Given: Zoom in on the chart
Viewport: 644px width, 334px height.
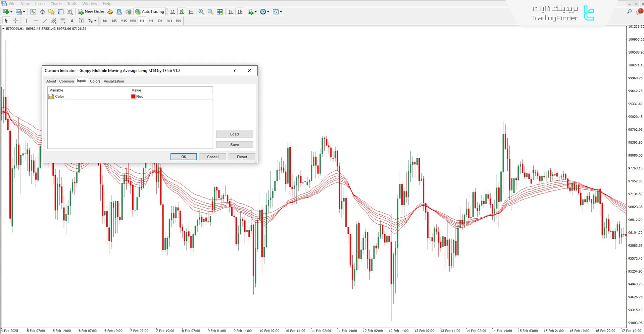Looking at the screenshot, I should point(201,12).
